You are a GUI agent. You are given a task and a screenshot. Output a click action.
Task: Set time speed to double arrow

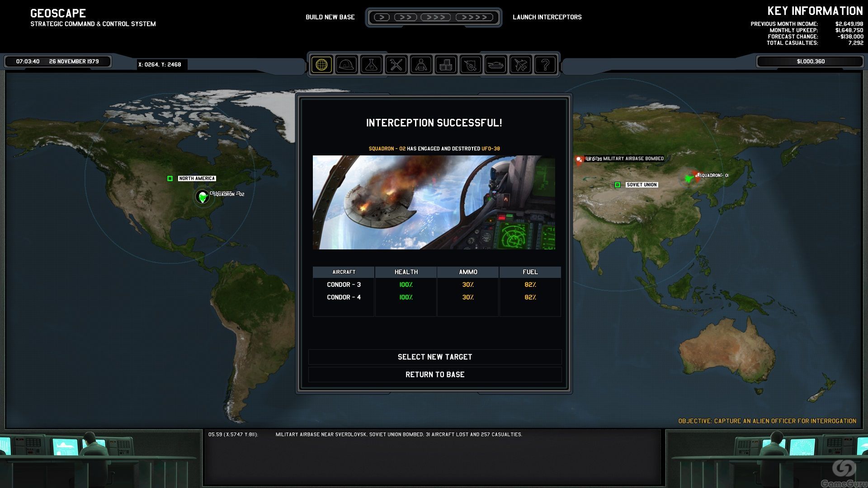[x=406, y=17]
